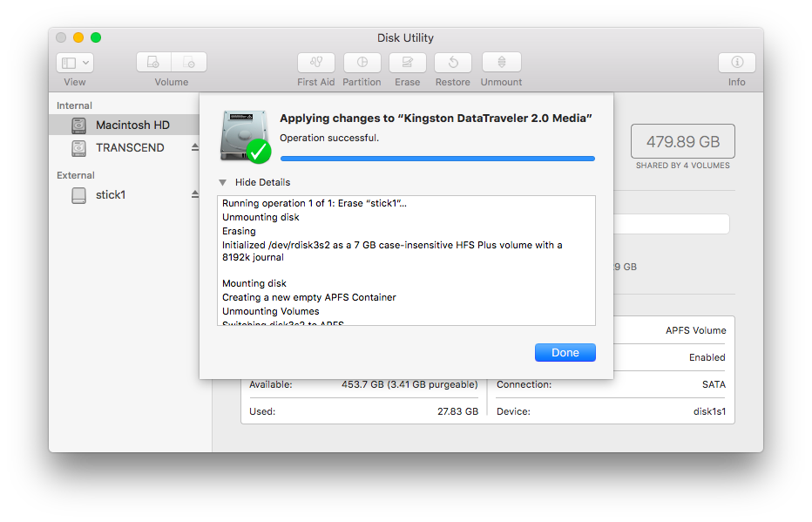812x522 pixels.
Task: Eject the stick1 external drive
Action: [x=195, y=195]
